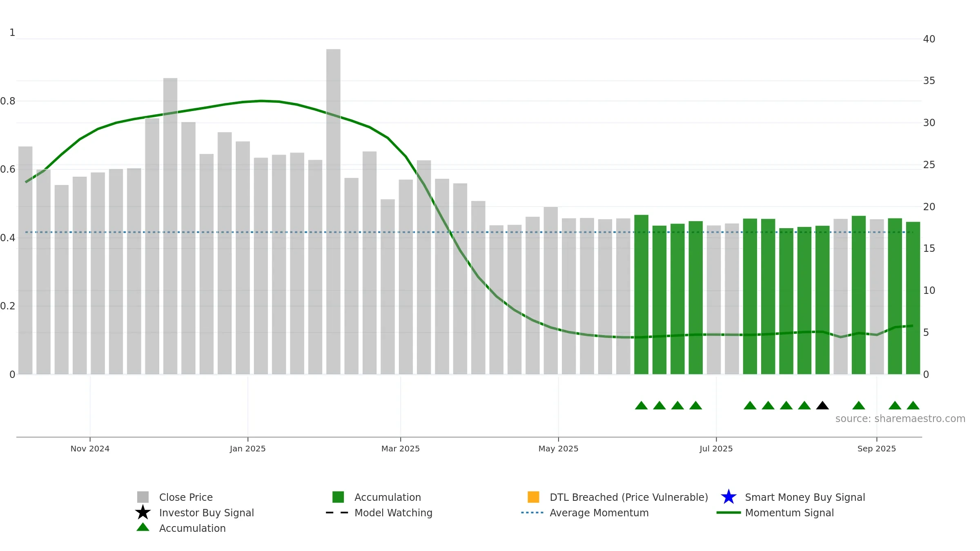Click the green Accumulation square swatch
The height and width of the screenshot is (551, 980).
pyautogui.click(x=338, y=497)
